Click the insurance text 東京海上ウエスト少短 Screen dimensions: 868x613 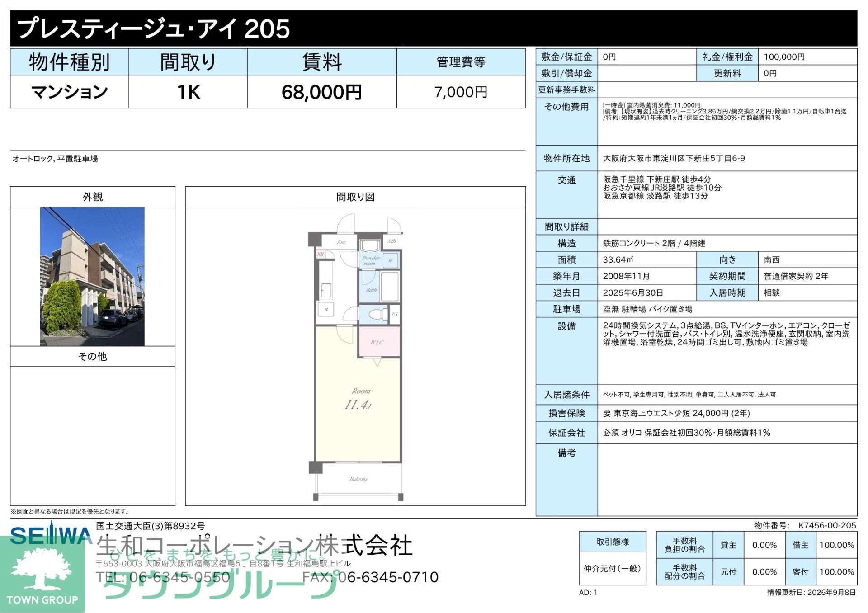click(x=651, y=413)
